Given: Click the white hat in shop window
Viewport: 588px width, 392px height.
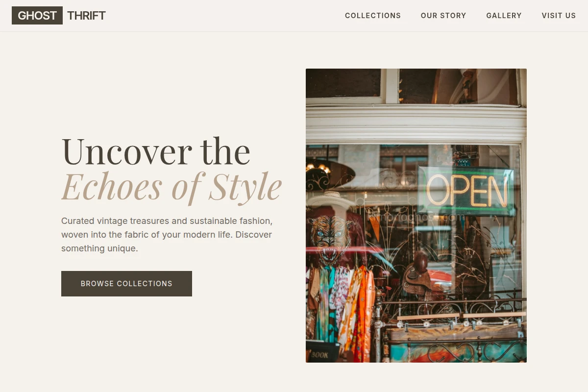Looking at the screenshot, I should click(x=332, y=199).
